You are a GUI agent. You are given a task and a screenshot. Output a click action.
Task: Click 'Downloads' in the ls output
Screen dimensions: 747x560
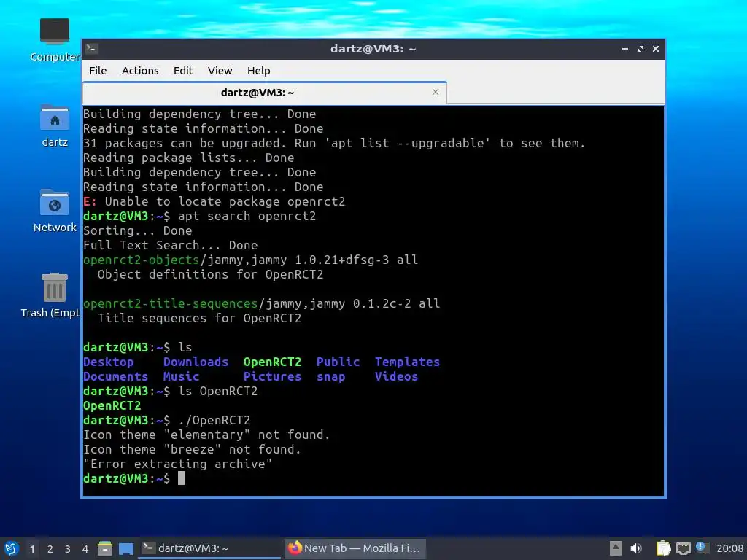(x=196, y=362)
